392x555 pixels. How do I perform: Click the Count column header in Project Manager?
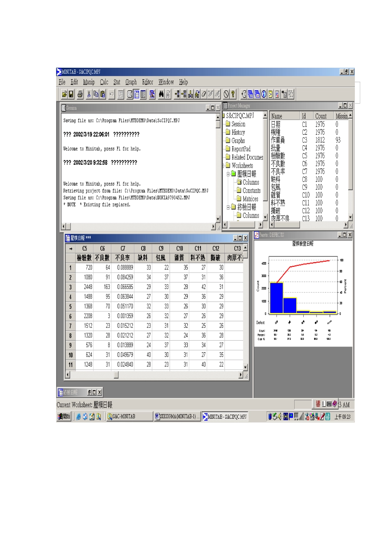pyautogui.click(x=323, y=116)
